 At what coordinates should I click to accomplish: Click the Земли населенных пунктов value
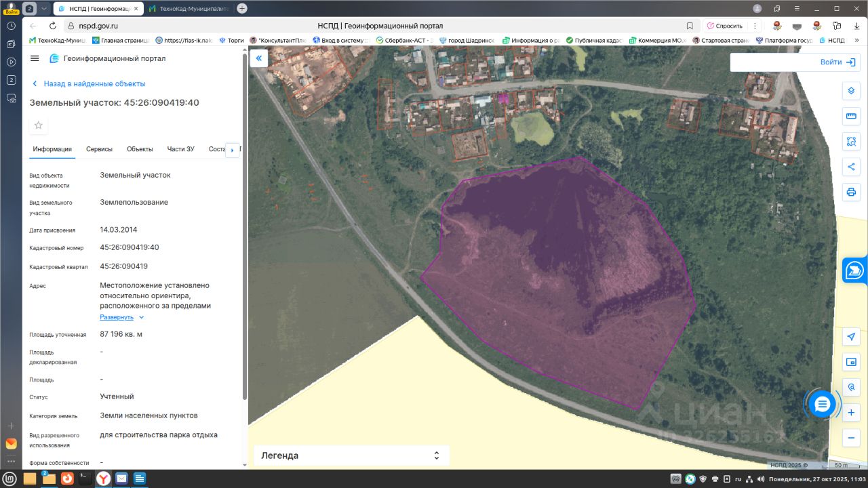click(x=149, y=415)
